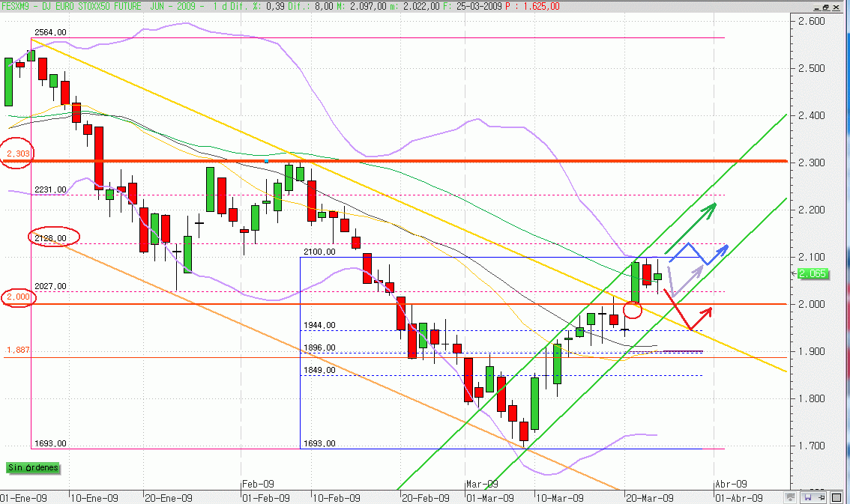Viewport: 850px width, 504px height.
Task: Click the 2128,00 level label
Action: 50,238
